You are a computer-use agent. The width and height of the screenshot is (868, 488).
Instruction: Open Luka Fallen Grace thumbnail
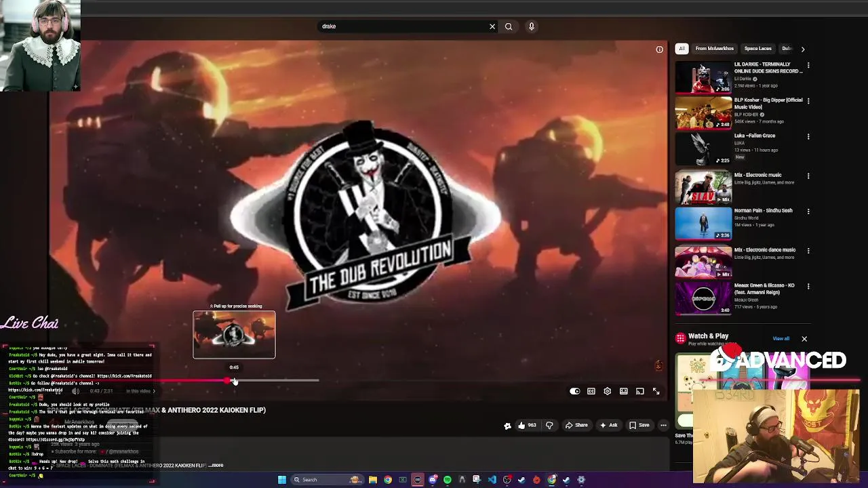pos(703,148)
